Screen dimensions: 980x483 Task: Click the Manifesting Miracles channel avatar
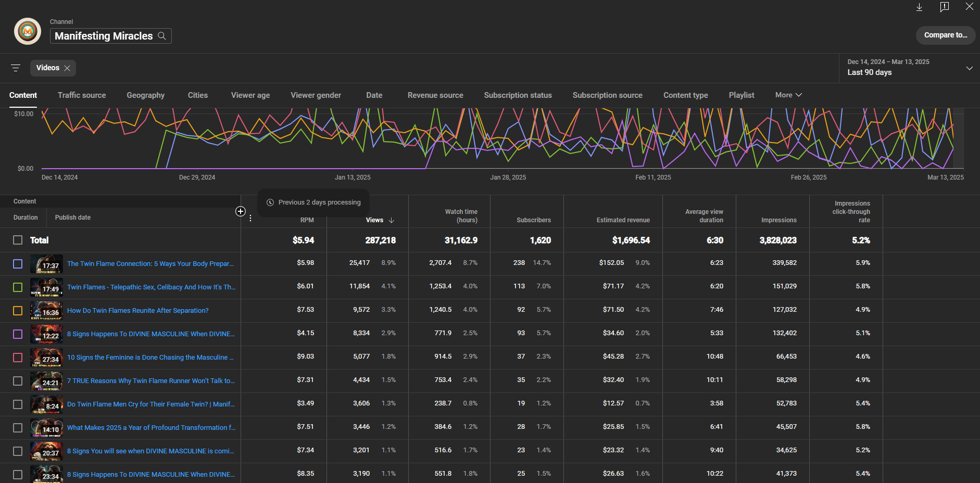tap(28, 31)
